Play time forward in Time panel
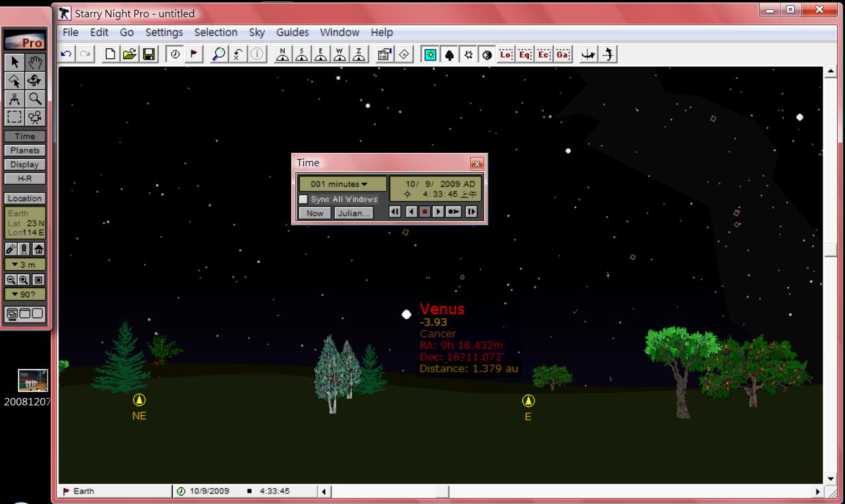The height and width of the screenshot is (504, 845). (x=438, y=212)
